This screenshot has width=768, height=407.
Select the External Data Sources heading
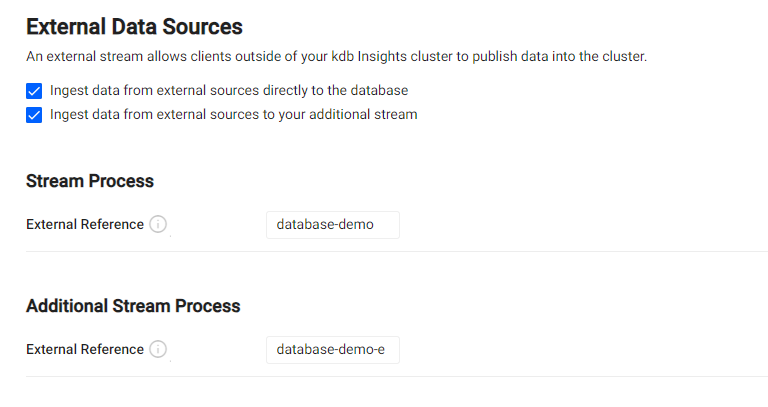[134, 26]
